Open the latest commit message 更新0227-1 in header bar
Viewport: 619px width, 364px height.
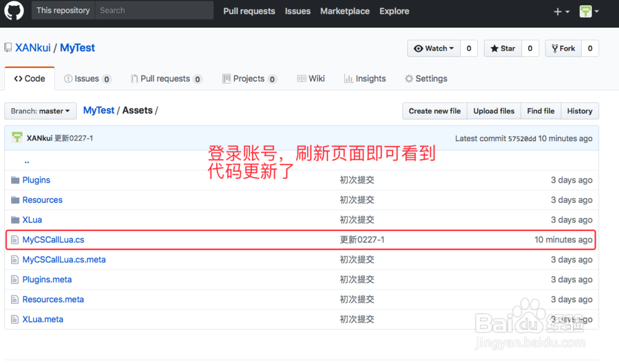click(x=74, y=138)
